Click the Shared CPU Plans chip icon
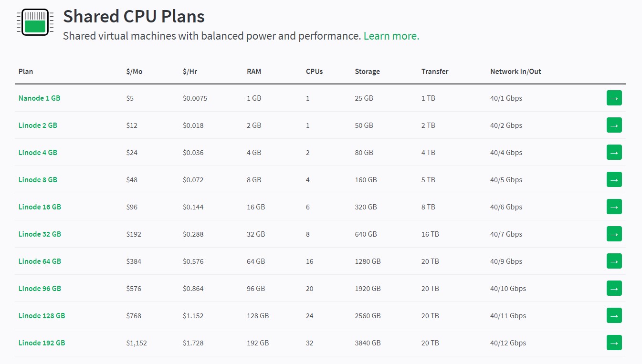642x364 pixels. point(34,21)
